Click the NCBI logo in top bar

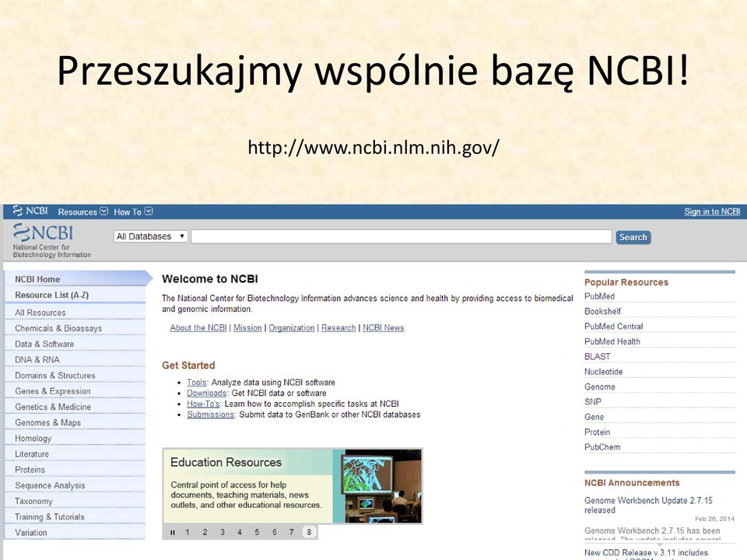pyautogui.click(x=30, y=211)
